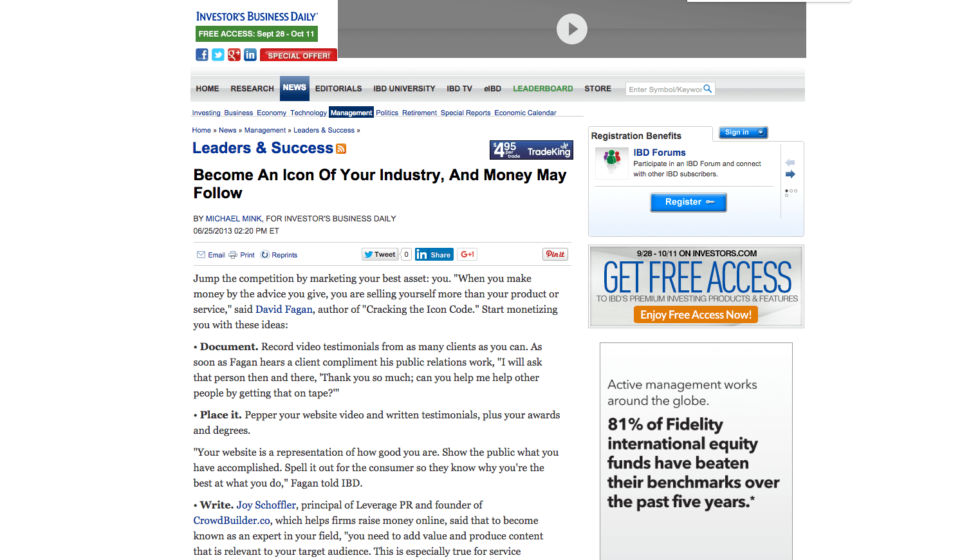
Task: Open the Sign in dropdown
Action: 743,133
